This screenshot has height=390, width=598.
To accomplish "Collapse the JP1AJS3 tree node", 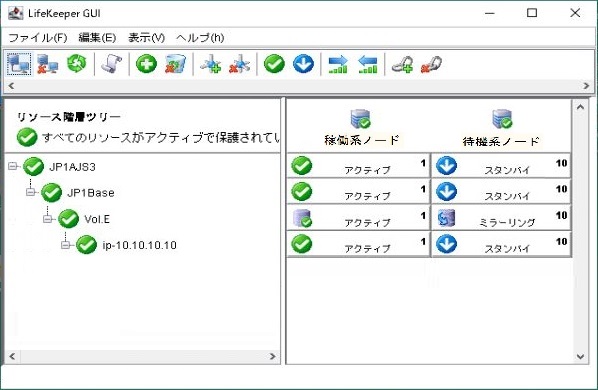I will [13, 166].
